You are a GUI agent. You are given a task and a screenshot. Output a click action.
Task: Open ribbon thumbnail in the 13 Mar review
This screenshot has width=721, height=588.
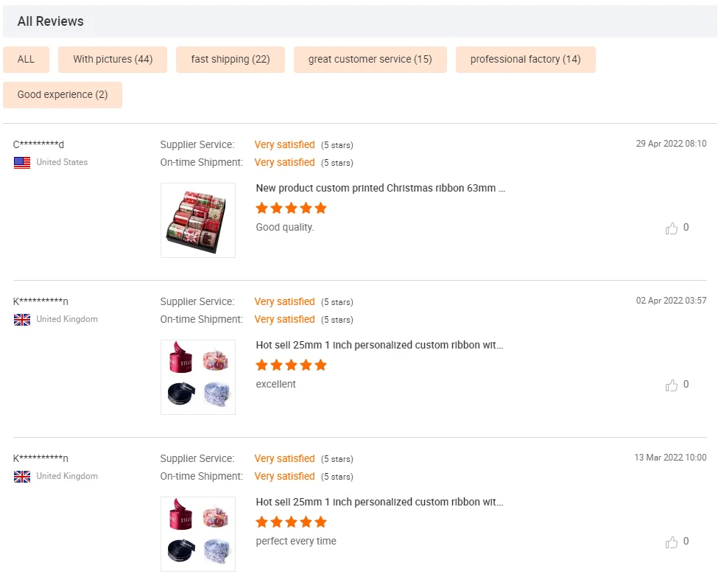[x=198, y=534]
